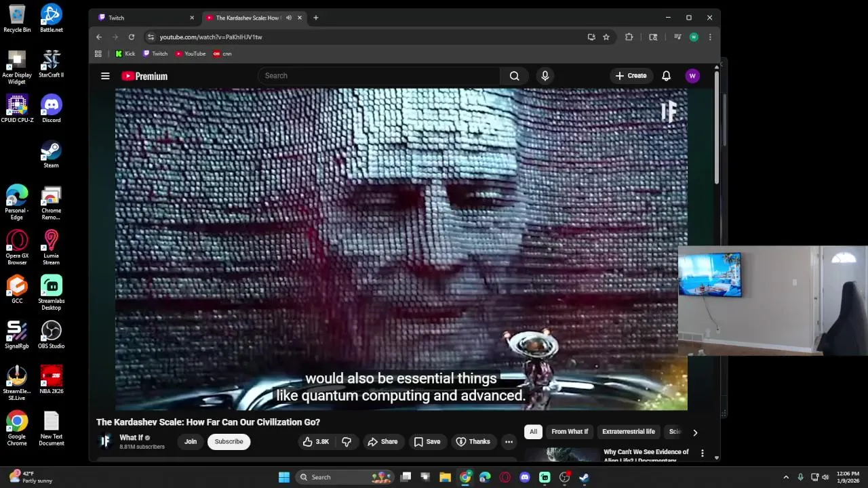Click the page vertical scrollbar
The width and height of the screenshot is (868, 488).
(717, 129)
